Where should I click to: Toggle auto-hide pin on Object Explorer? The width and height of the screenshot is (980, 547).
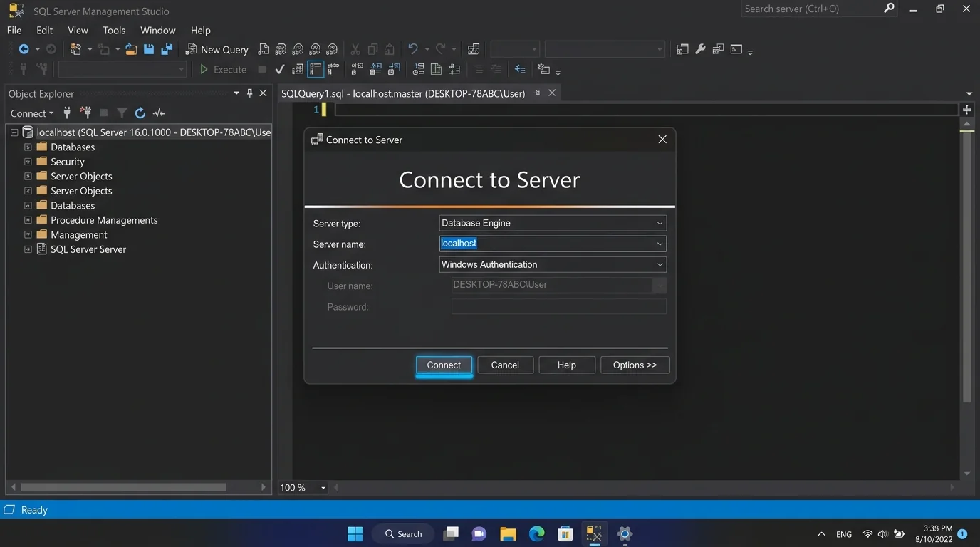(x=249, y=93)
